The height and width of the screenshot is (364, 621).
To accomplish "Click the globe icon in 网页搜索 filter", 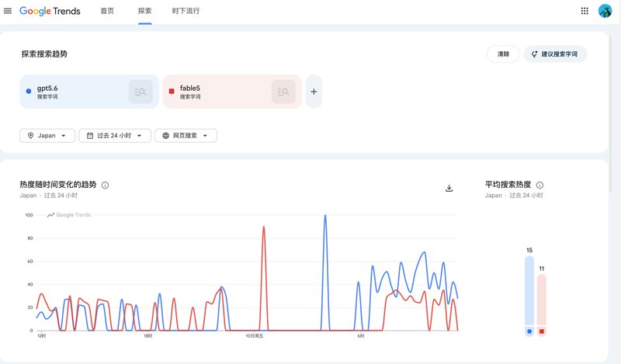I will [165, 136].
